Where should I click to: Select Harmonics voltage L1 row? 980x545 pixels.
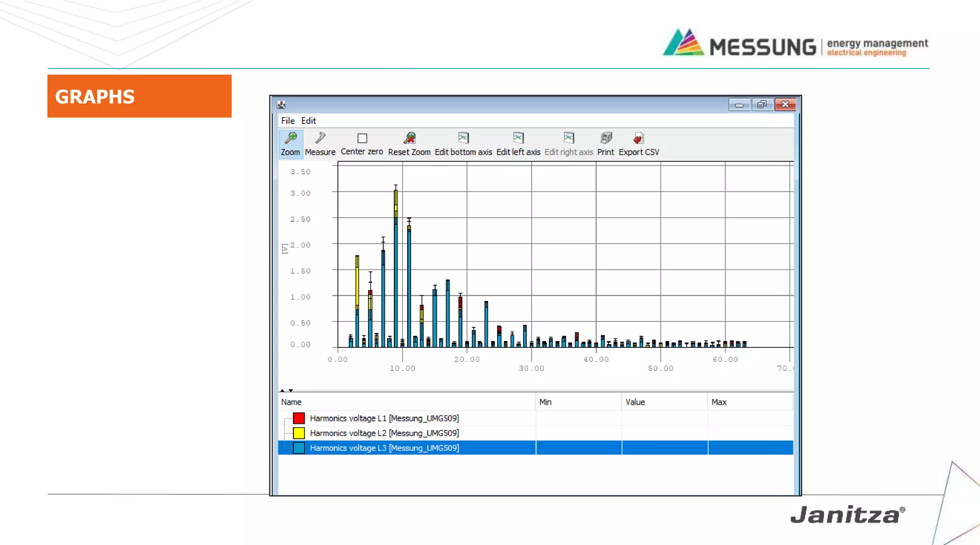[384, 418]
